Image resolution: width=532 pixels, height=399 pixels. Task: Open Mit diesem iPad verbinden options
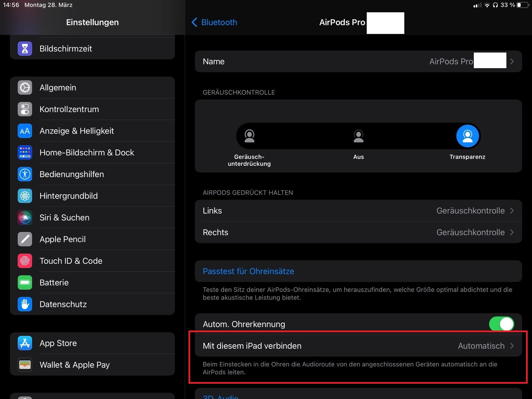point(358,346)
